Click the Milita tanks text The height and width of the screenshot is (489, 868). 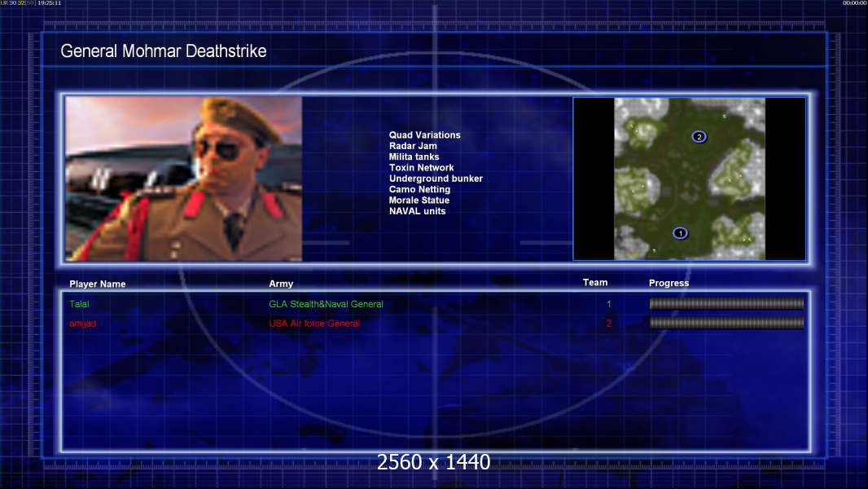click(x=414, y=156)
